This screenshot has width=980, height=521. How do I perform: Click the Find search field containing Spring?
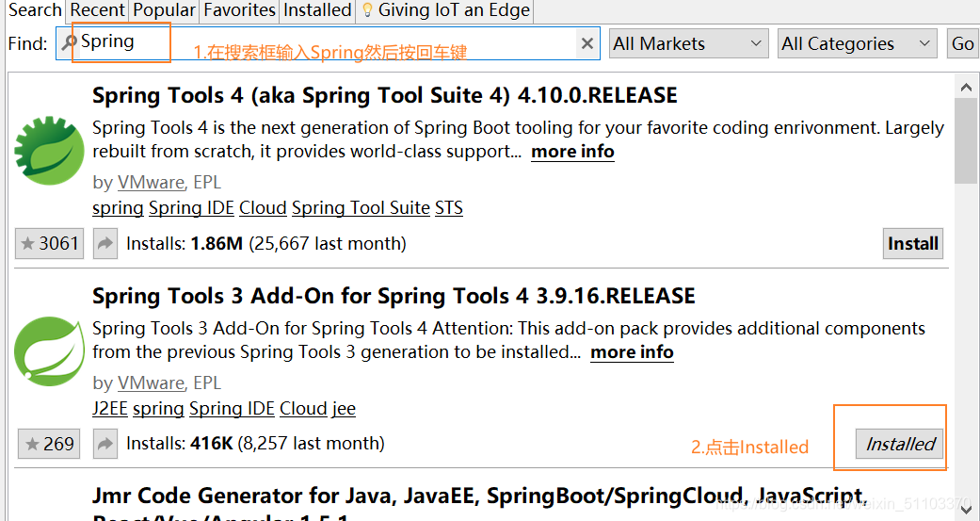(x=328, y=43)
